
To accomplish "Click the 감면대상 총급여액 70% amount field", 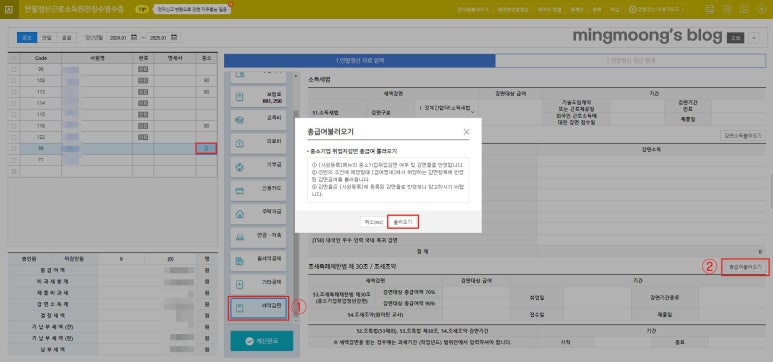I will (x=476, y=292).
